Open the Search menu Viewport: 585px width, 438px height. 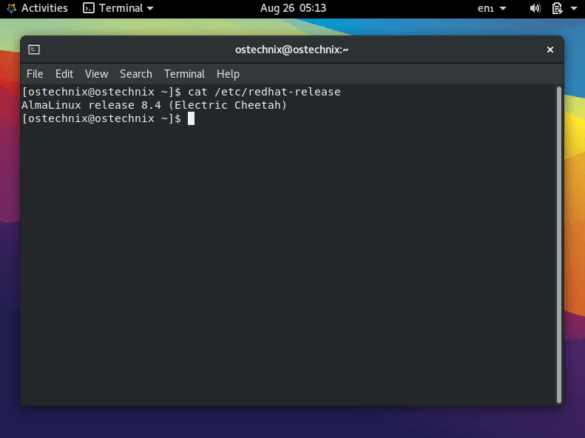tap(136, 74)
